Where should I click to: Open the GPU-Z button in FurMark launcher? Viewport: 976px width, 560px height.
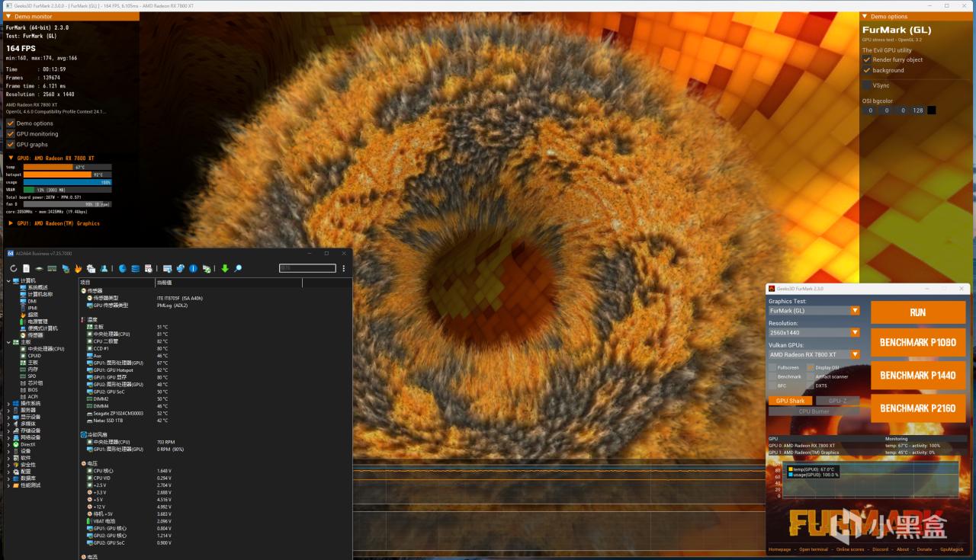pos(837,401)
